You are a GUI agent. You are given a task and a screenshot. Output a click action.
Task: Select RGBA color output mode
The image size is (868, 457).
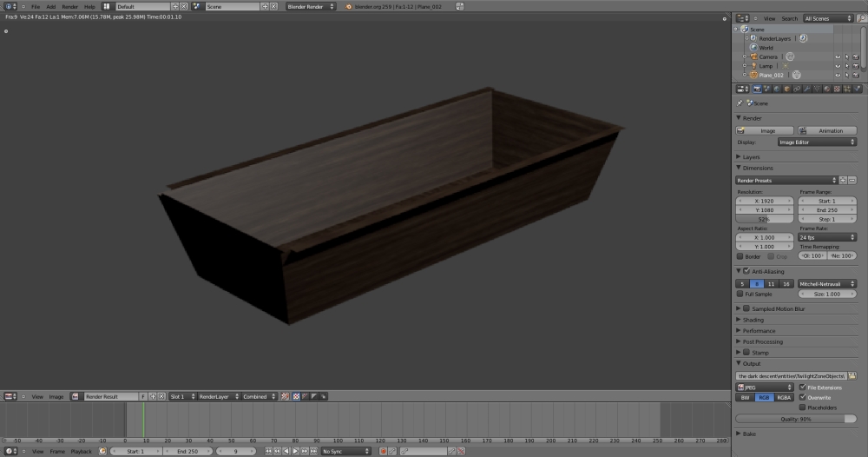point(784,397)
